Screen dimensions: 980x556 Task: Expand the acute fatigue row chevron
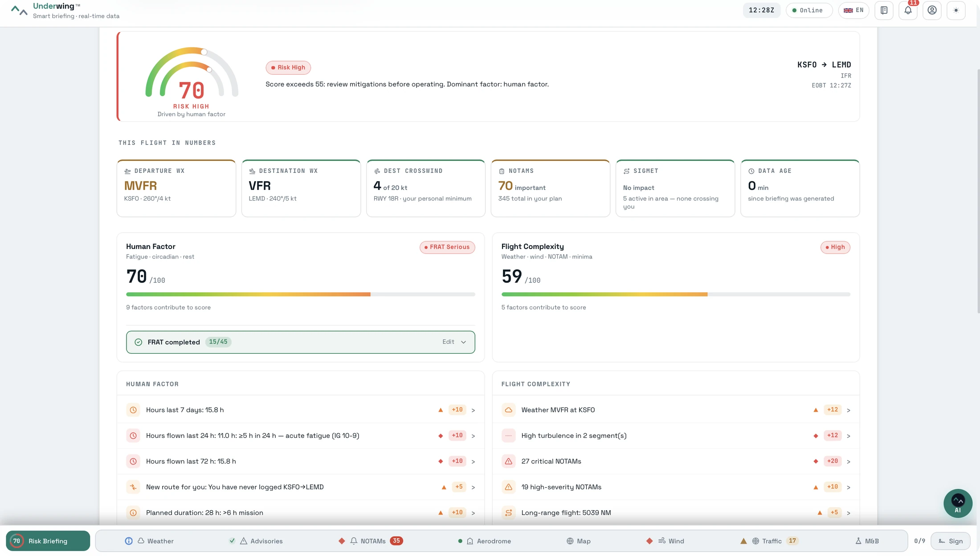click(473, 436)
